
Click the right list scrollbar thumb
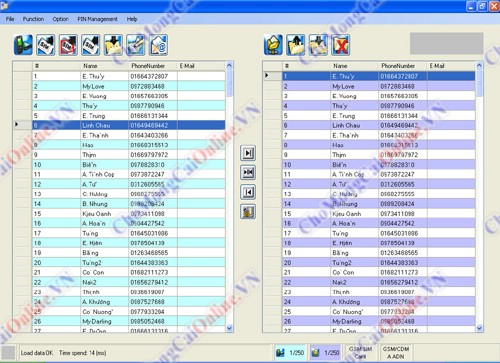click(x=479, y=83)
